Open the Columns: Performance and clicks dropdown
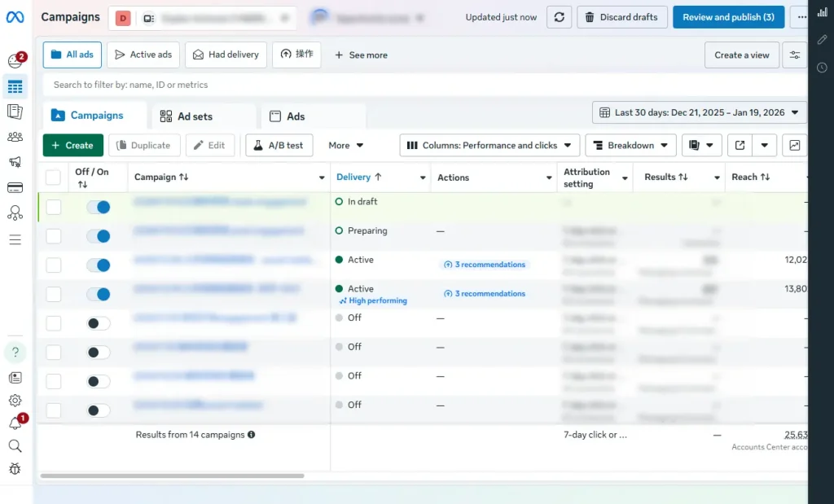This screenshot has width=834, height=504. (x=489, y=145)
